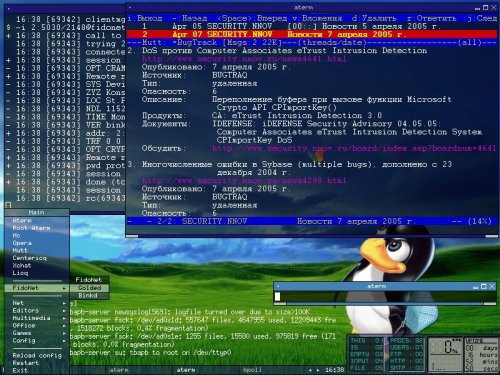Click the left workspace arrow beside the clock
The image size is (500, 375).
(310, 370)
